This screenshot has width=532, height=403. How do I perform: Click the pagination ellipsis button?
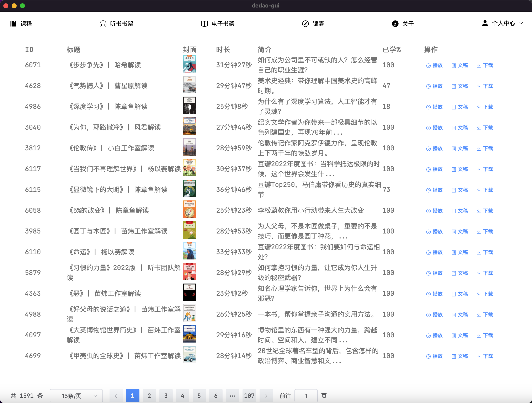(232, 396)
